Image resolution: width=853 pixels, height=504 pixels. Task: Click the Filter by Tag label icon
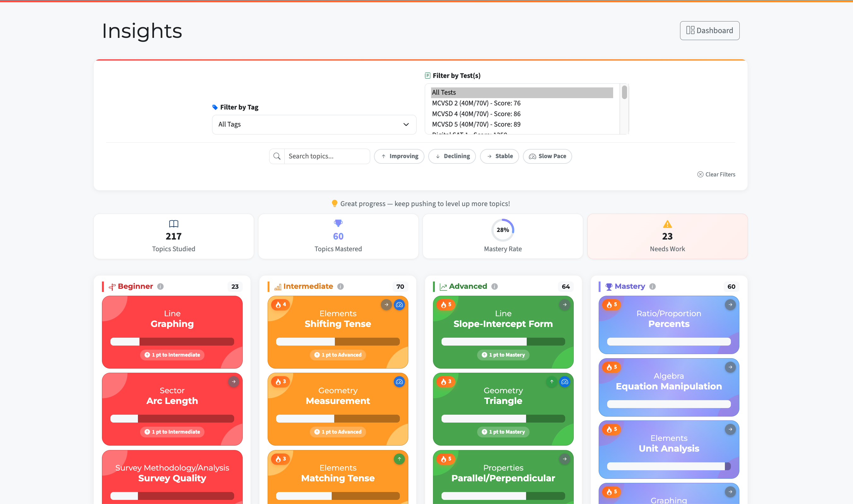click(215, 107)
